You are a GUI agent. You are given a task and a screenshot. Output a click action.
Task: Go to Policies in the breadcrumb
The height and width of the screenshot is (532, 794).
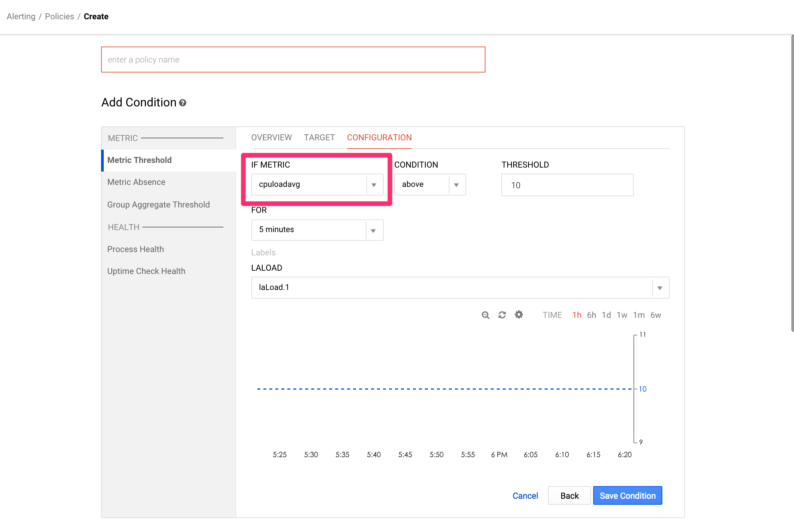pos(60,16)
